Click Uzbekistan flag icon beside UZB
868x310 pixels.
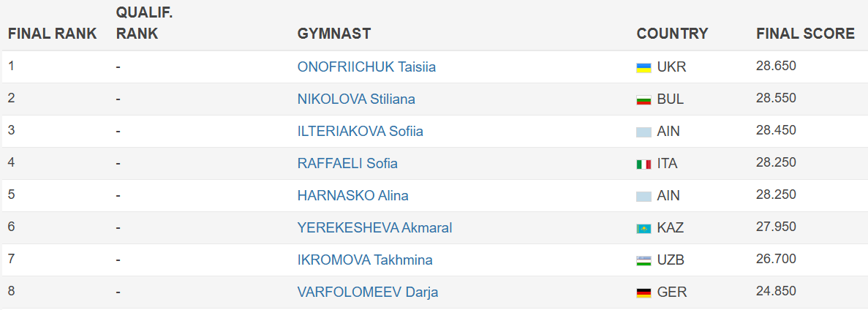pyautogui.click(x=644, y=260)
